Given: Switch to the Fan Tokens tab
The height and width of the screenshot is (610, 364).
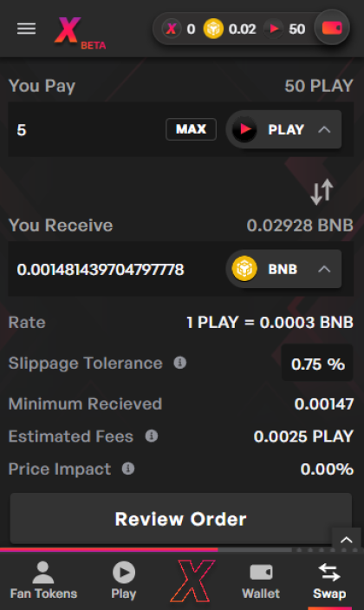Looking at the screenshot, I should point(43,580).
